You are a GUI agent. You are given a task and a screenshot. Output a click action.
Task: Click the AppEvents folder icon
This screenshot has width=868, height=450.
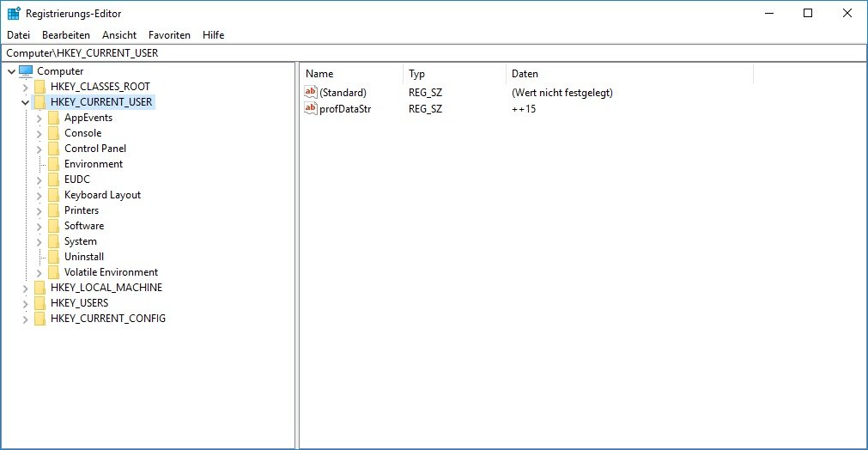[x=53, y=118]
